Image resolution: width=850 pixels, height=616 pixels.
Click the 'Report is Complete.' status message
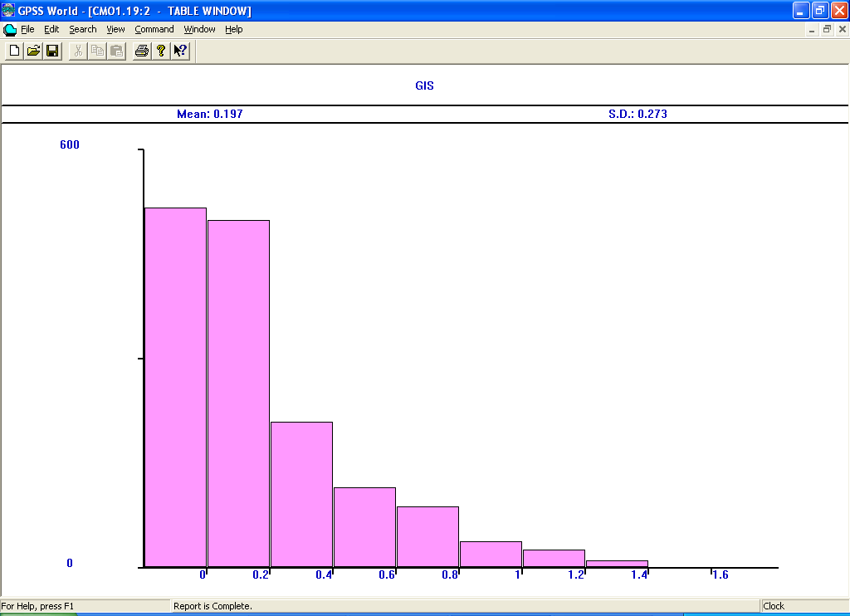tap(212, 606)
